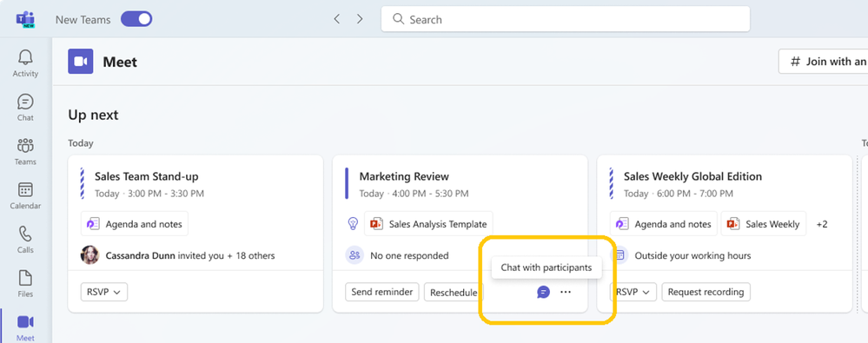Click the 'Today · 4:00 PM - 5:30 PM' time
The width and height of the screenshot is (868, 343).
click(414, 194)
